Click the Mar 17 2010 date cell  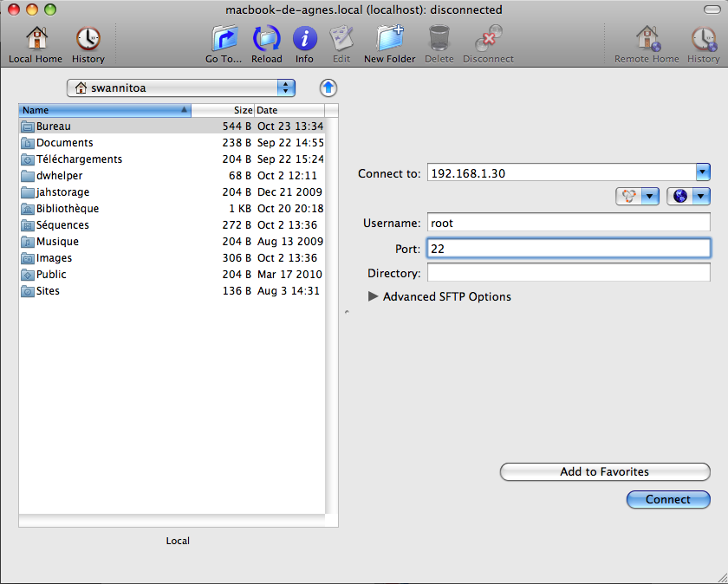tap(289, 275)
